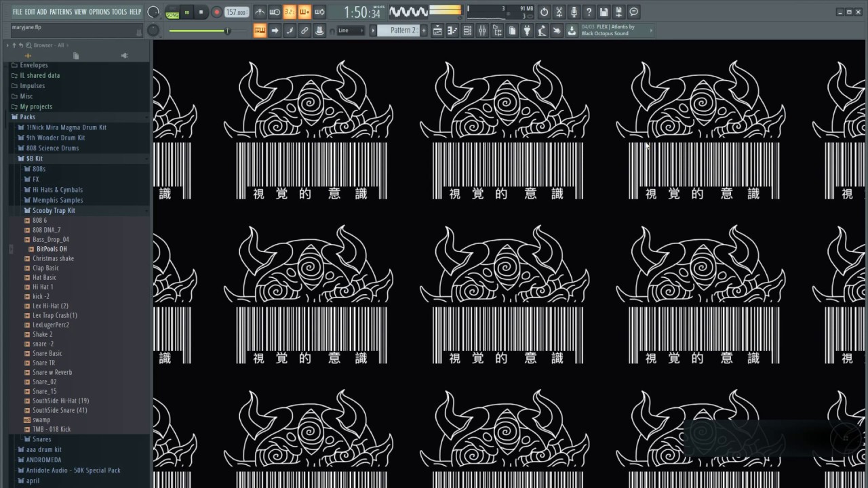
Task: Click the browser reread structure icon
Action: click(x=21, y=45)
